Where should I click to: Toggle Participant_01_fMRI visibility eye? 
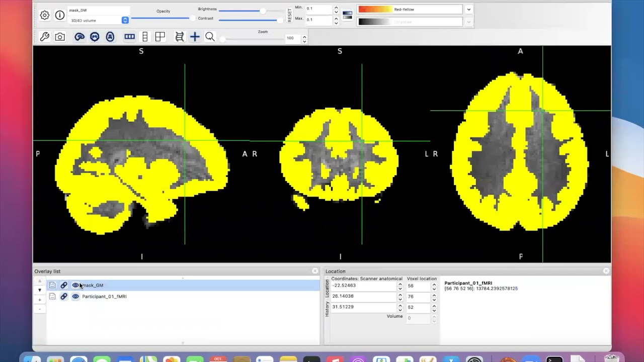pos(75,297)
